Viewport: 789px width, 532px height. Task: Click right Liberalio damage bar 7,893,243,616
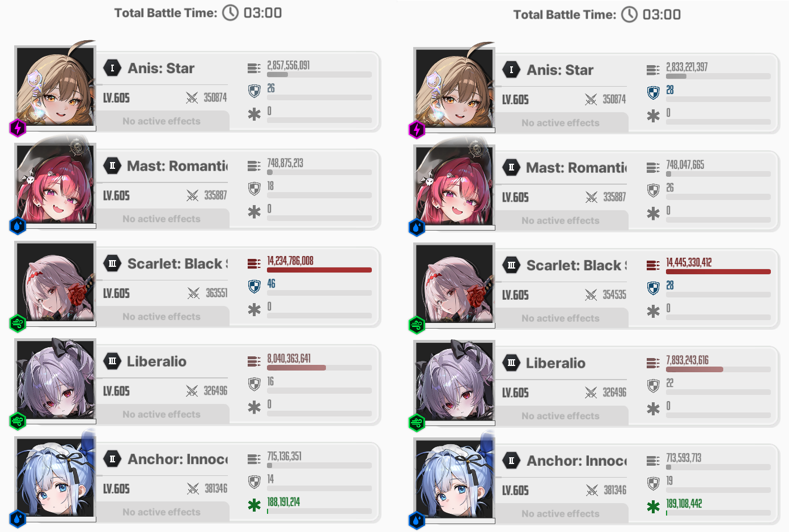coord(718,369)
